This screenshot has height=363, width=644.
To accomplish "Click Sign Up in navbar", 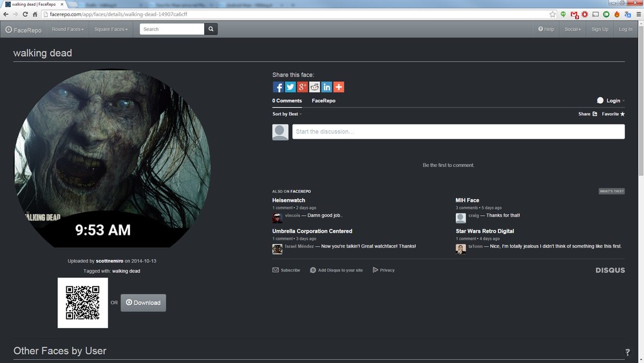I will click(600, 29).
